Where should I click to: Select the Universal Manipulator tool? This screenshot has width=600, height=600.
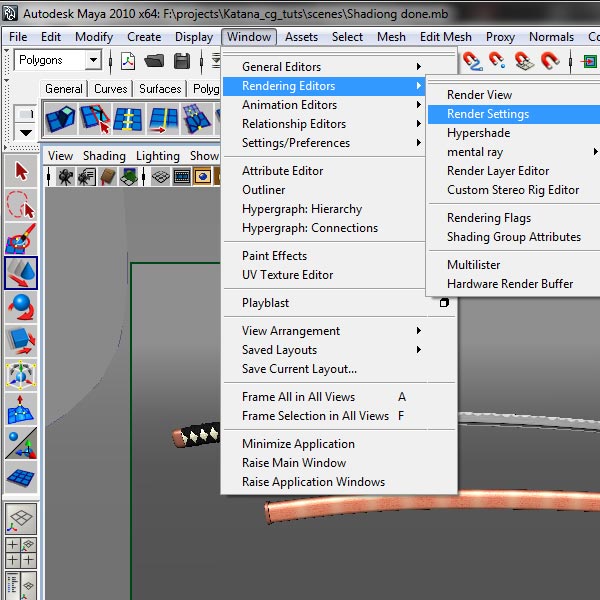coord(21,375)
